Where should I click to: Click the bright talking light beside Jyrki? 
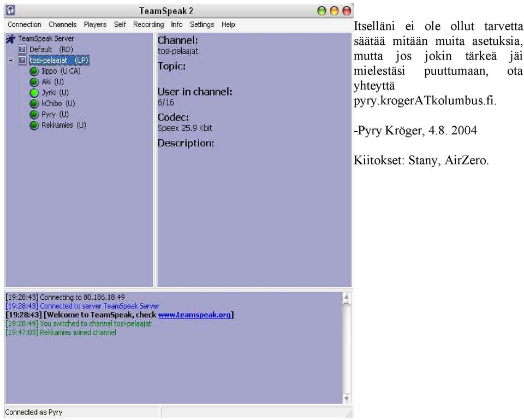[34, 93]
